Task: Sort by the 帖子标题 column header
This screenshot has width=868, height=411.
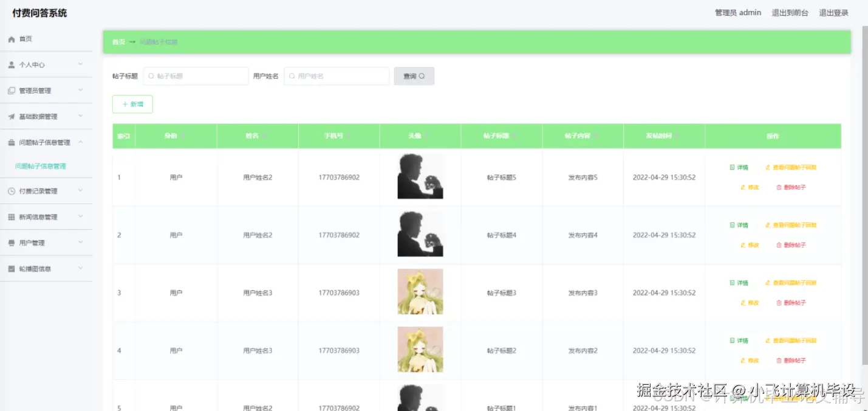Action: pos(502,136)
